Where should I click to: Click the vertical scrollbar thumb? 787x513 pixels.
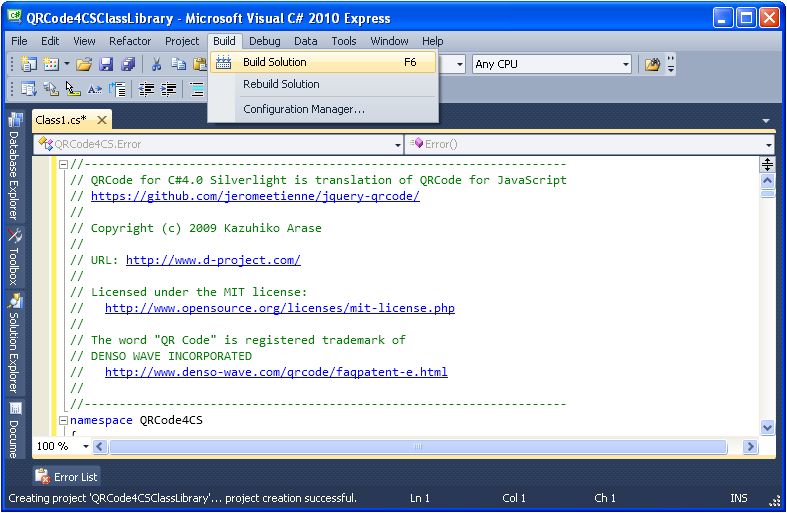[767, 194]
